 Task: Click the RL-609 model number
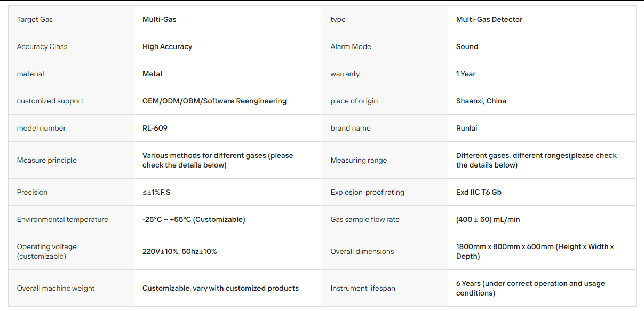point(155,128)
